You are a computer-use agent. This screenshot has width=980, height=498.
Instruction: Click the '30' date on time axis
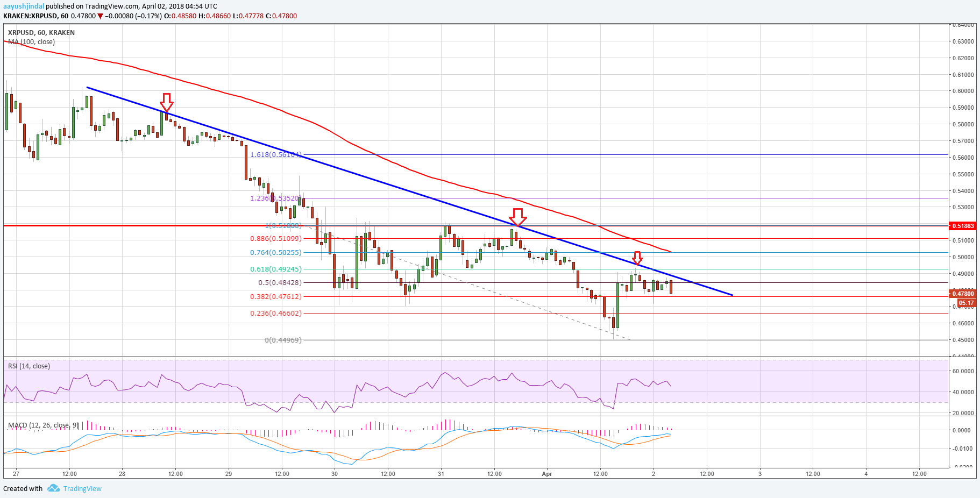coord(335,474)
